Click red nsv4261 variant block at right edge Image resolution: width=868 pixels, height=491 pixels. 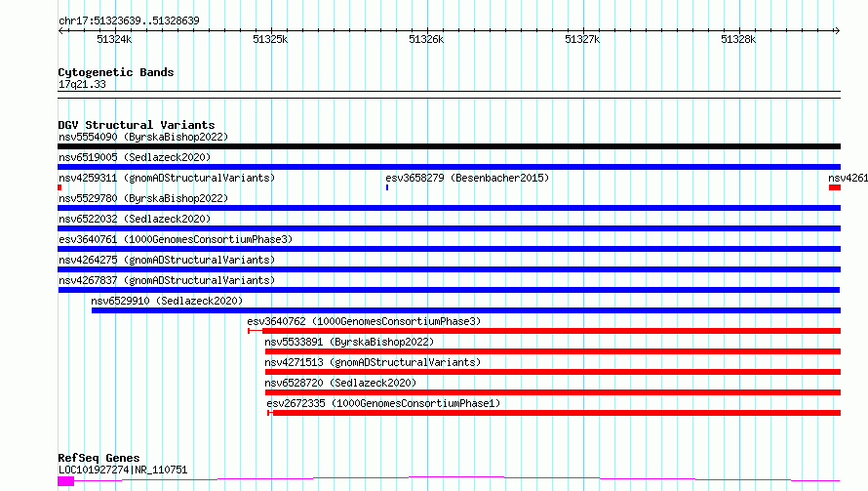click(835, 187)
